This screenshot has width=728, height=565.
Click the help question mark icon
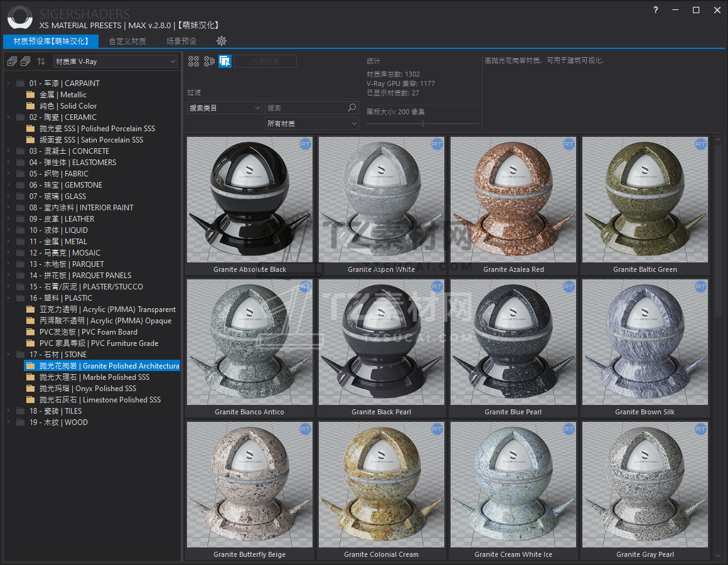pos(656,10)
